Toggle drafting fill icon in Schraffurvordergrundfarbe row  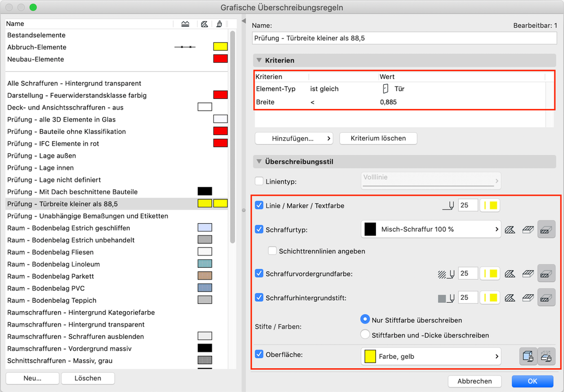point(510,274)
